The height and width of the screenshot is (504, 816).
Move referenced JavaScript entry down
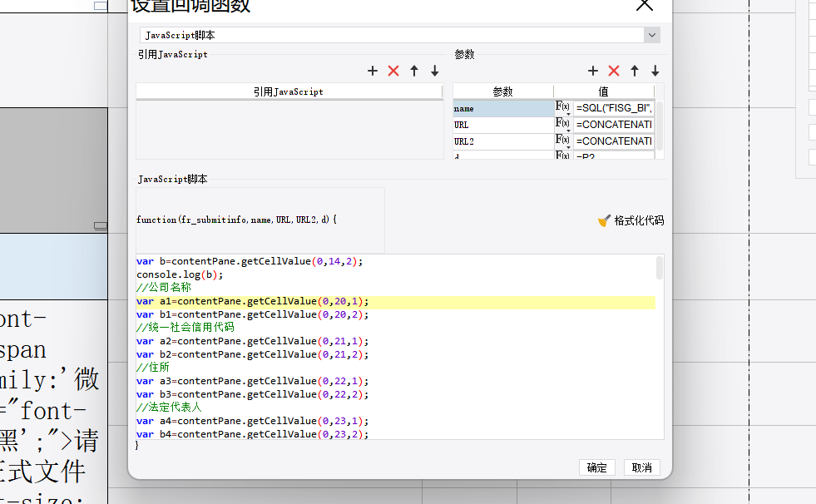[435, 71]
